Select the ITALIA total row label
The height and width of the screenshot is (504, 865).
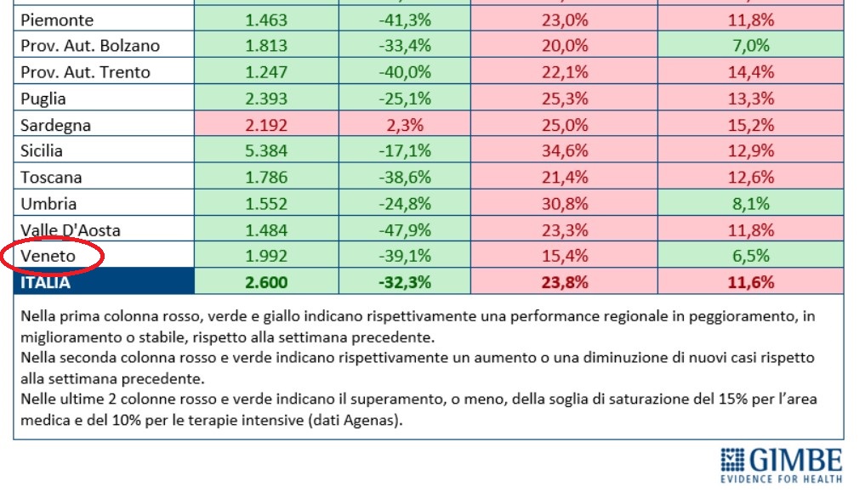pyautogui.click(x=46, y=282)
